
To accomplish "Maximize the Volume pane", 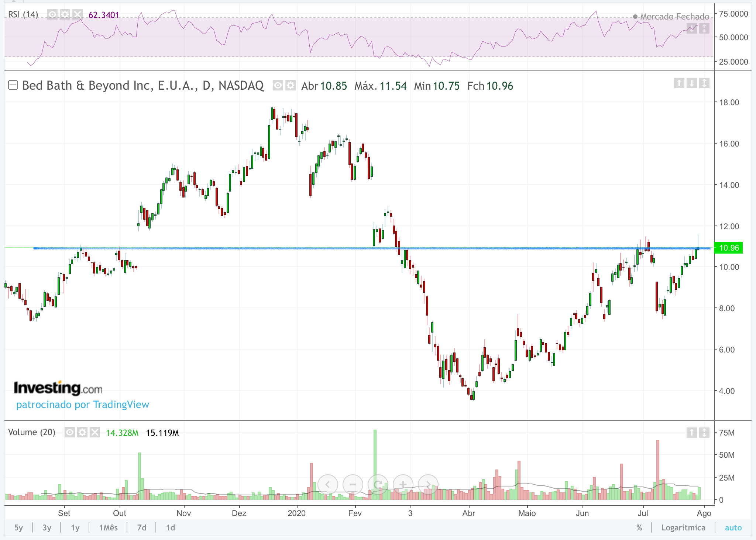I will 704,432.
